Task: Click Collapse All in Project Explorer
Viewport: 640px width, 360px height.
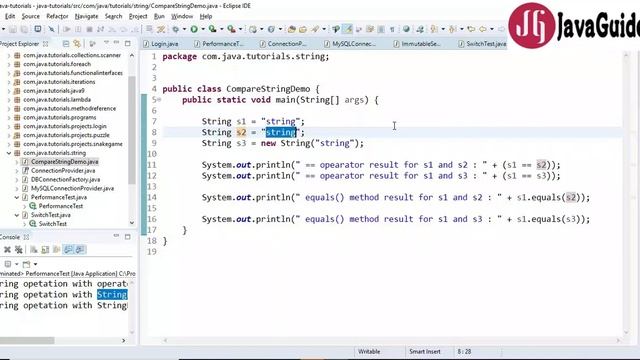Action: 66,43
